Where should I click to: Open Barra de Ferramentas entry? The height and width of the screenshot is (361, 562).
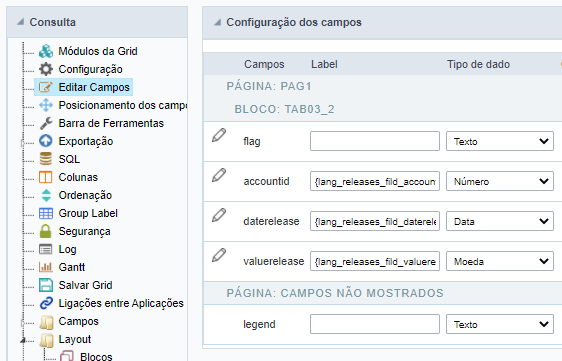111,123
